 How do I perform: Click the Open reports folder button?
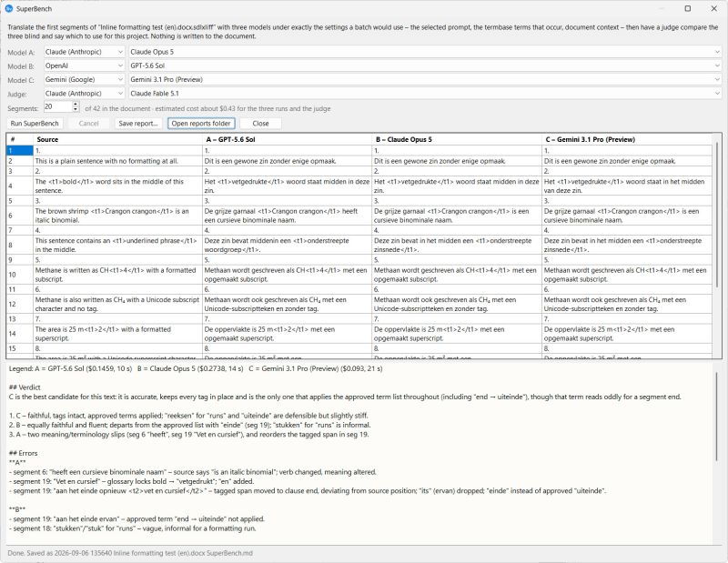[201, 124]
